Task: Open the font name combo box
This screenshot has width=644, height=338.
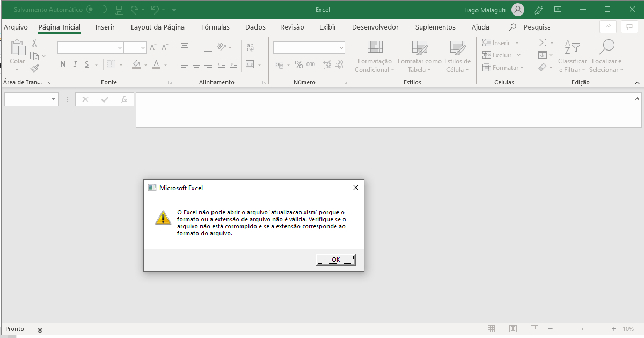Action: [90, 48]
